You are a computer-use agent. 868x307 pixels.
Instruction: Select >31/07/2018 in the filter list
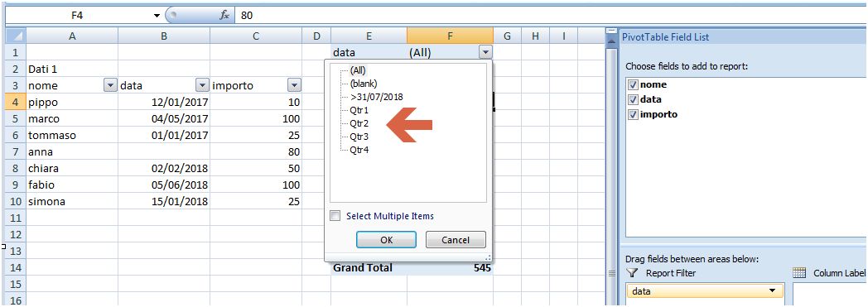(x=376, y=97)
